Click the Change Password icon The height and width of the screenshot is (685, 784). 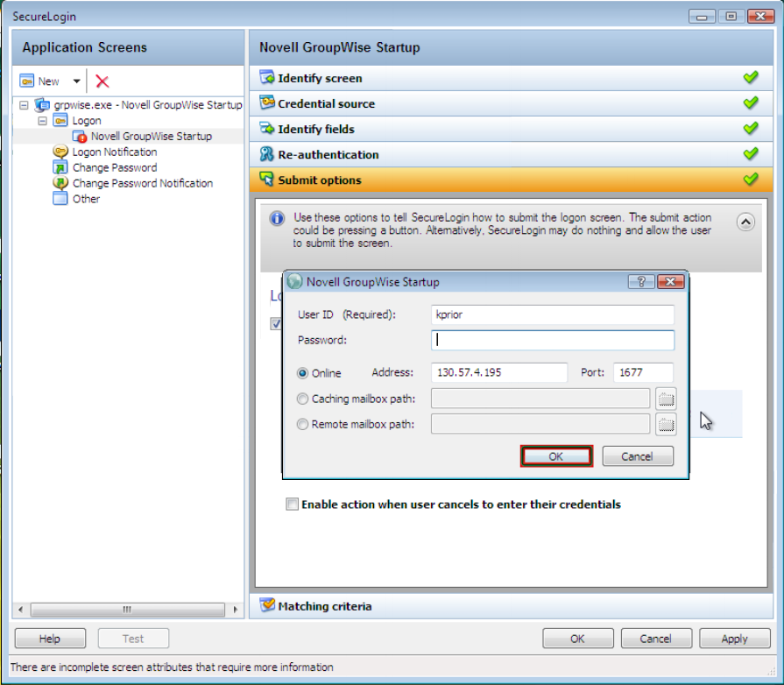coord(60,167)
